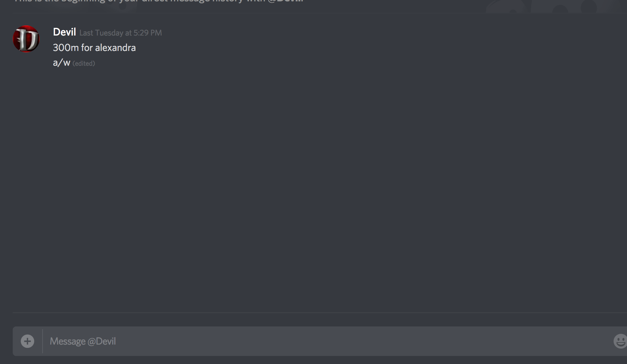Click the empty chat area below messages

tap(319, 188)
